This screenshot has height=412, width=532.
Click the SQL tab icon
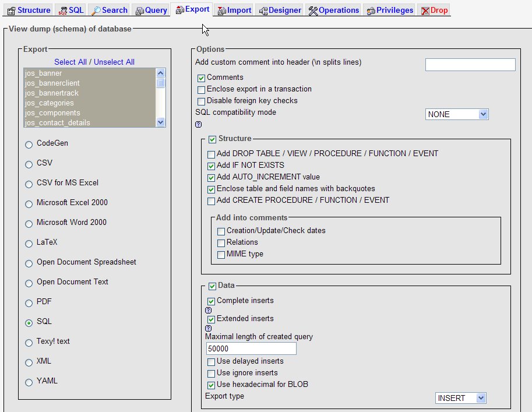(63, 11)
